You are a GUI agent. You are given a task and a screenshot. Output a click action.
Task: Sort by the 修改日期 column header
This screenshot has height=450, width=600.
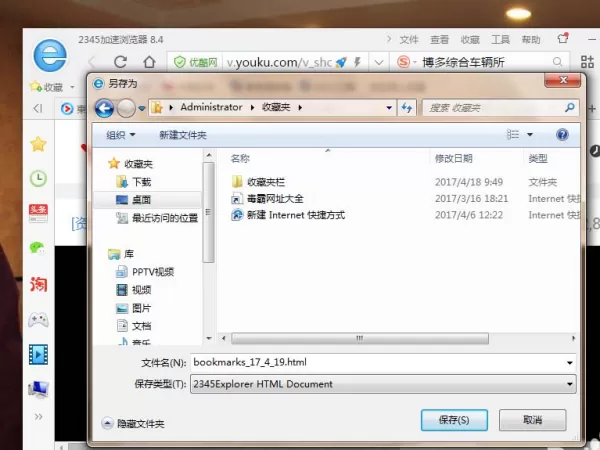[x=453, y=158]
